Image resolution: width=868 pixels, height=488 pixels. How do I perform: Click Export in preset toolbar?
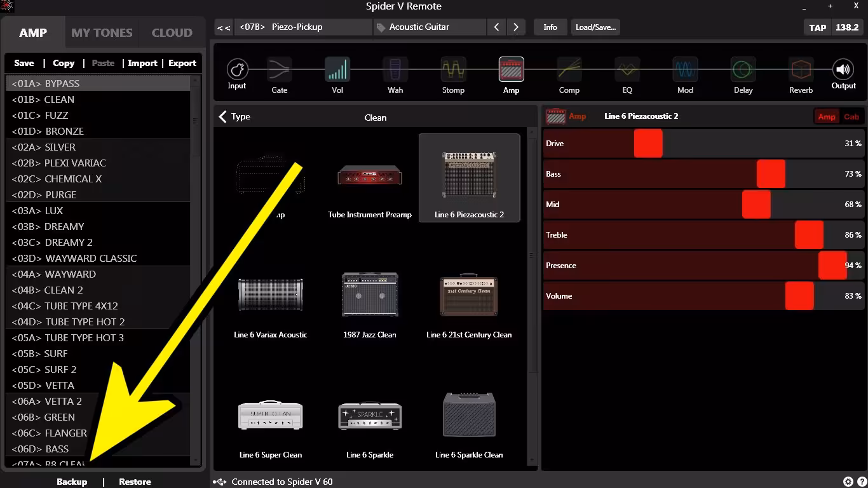pos(182,63)
